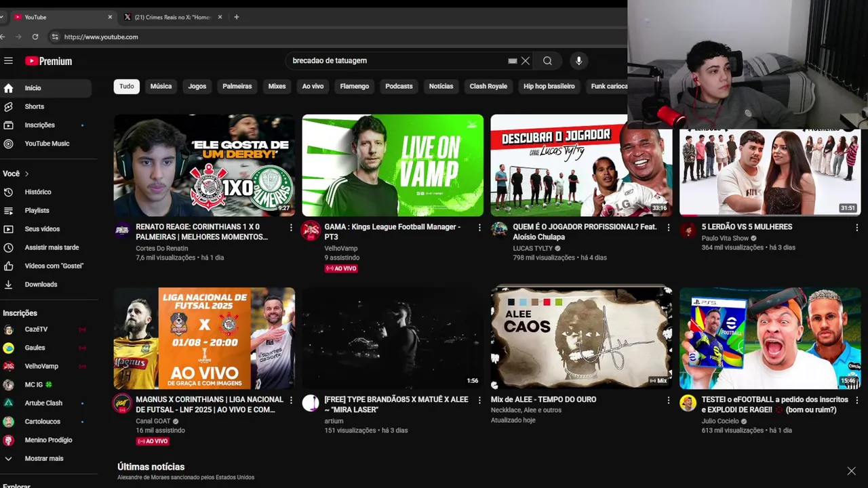The width and height of the screenshot is (868, 488).
Task: Open MC IG subscription channel
Action: point(45,385)
